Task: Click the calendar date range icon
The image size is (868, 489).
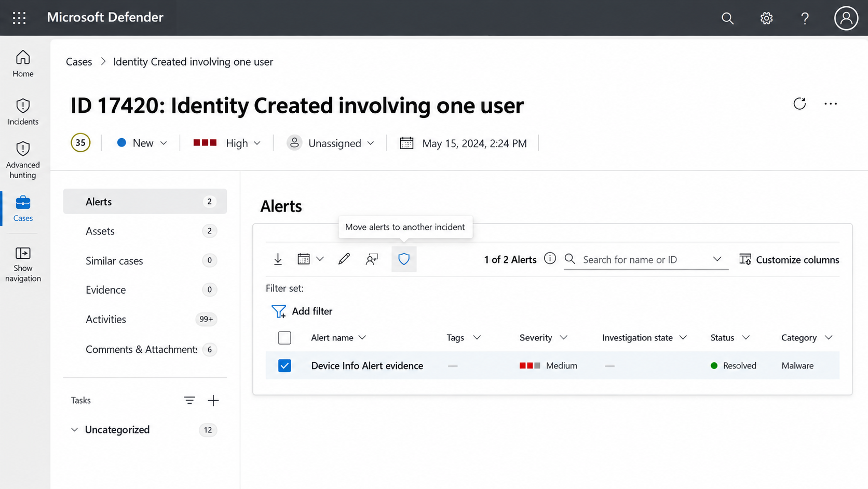Action: tap(304, 259)
